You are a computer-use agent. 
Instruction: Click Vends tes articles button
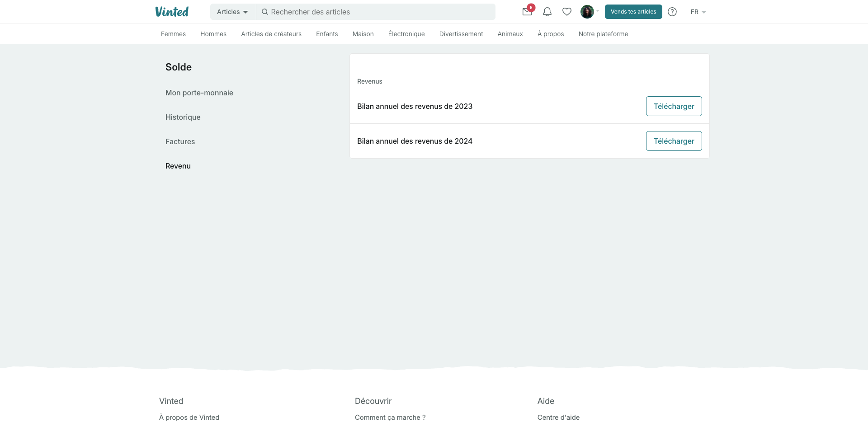[x=633, y=12]
